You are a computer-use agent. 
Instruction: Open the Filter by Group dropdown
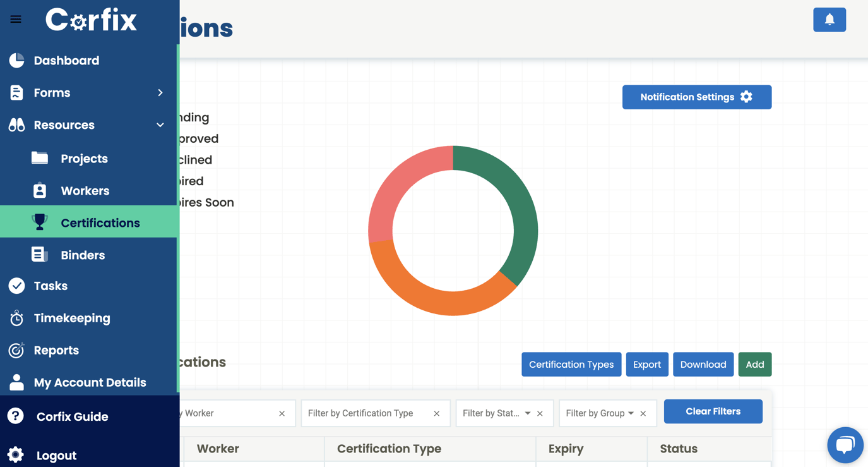point(631,413)
